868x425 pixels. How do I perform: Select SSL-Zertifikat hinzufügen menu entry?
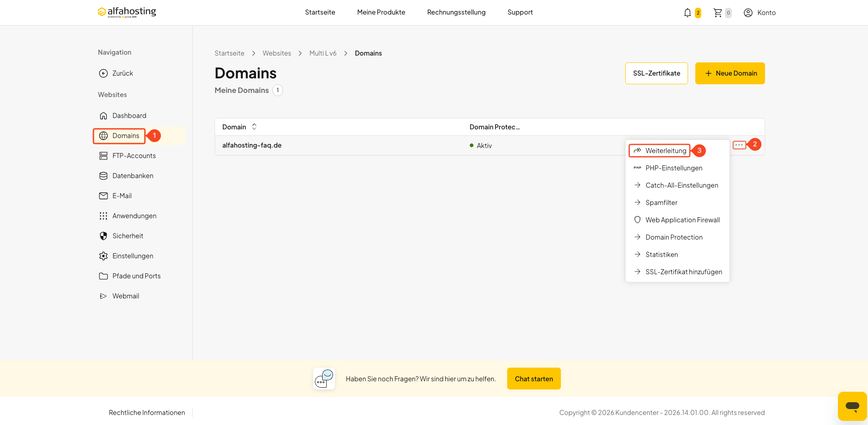677,272
